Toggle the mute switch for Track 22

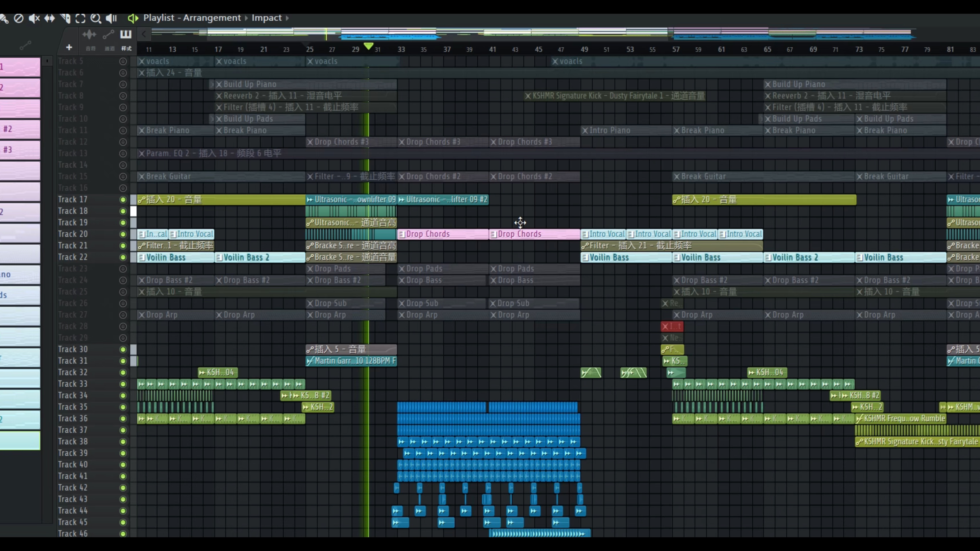123,257
